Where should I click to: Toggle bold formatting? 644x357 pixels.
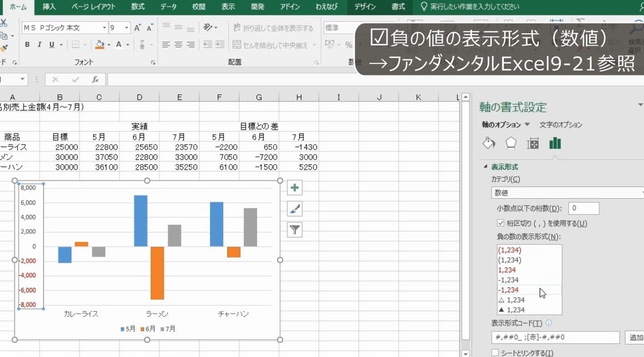[x=27, y=45]
